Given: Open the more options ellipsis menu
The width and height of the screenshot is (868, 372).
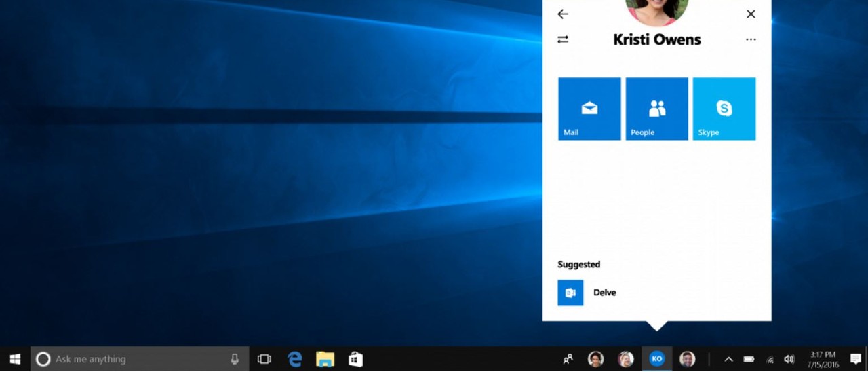Looking at the screenshot, I should click(x=751, y=39).
